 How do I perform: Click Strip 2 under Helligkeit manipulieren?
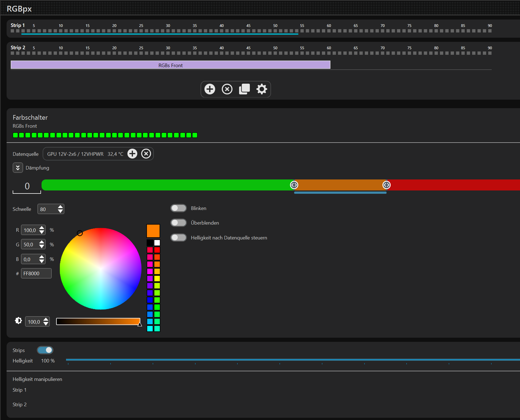click(x=20, y=405)
